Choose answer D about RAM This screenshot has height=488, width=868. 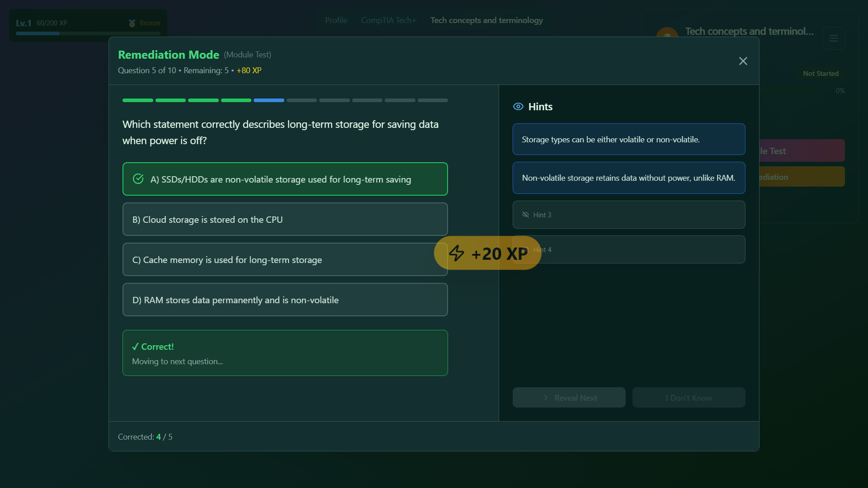(285, 300)
